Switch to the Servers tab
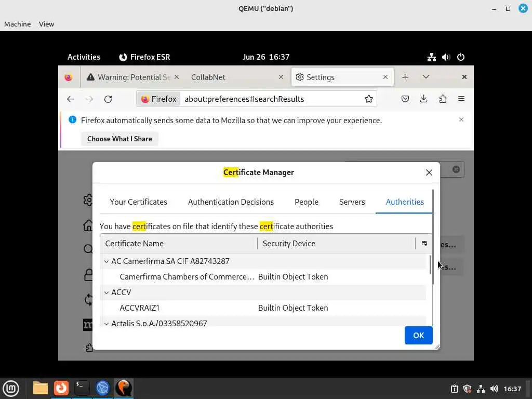Screen dimensions: 532x399 coord(352,202)
